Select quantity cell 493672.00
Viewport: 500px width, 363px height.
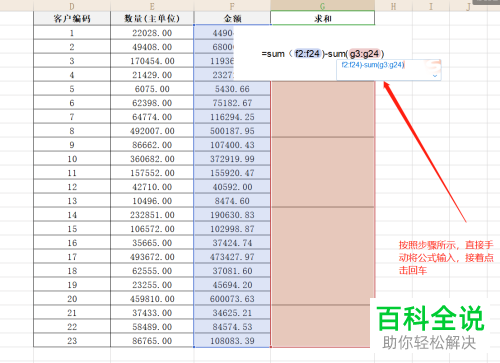[x=152, y=257]
